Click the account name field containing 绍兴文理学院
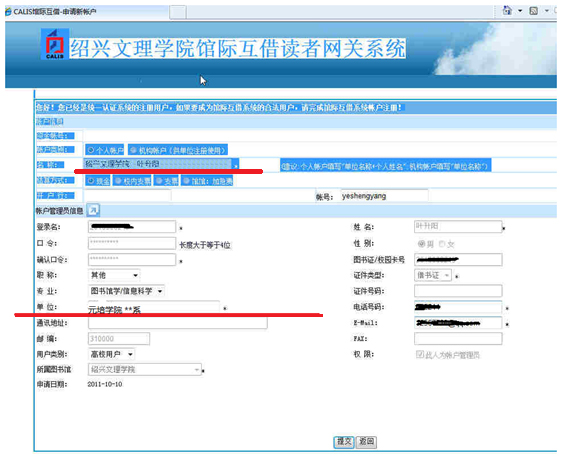Screen dimensions: 562x458 click(x=158, y=164)
